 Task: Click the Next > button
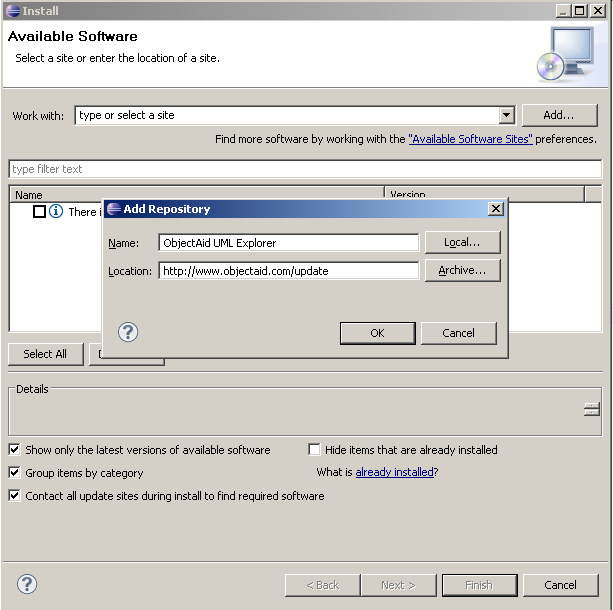click(x=398, y=585)
